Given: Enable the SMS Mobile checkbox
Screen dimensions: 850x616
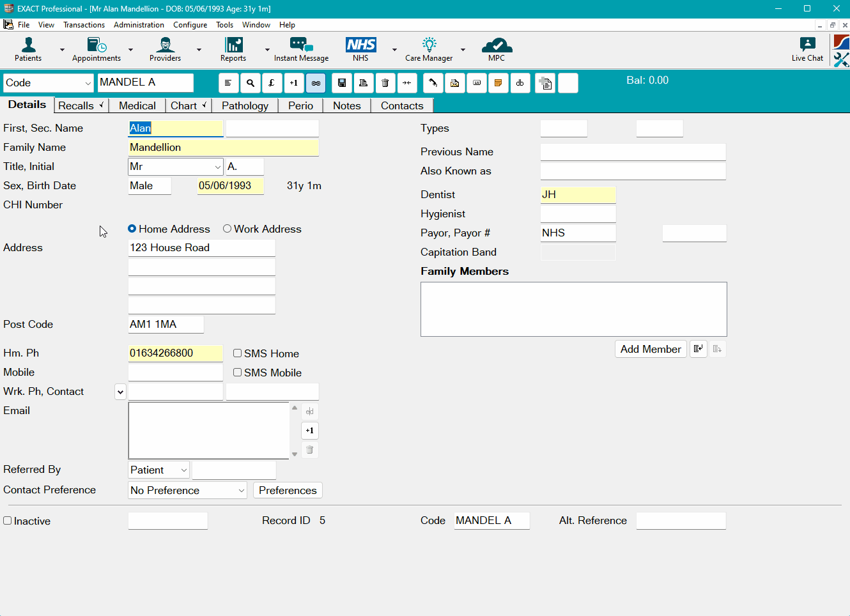Looking at the screenshot, I should 237,373.
